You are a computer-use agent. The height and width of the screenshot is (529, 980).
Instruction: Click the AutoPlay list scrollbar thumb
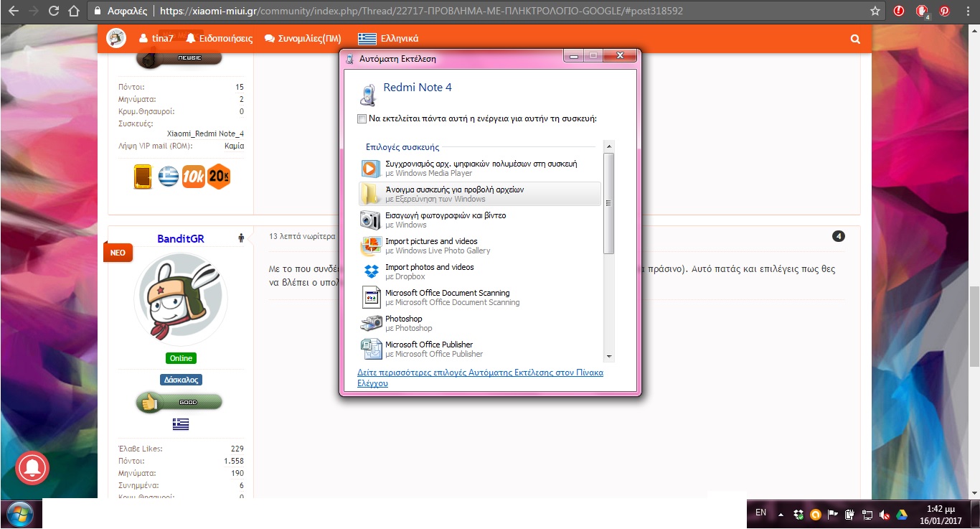[x=609, y=203]
